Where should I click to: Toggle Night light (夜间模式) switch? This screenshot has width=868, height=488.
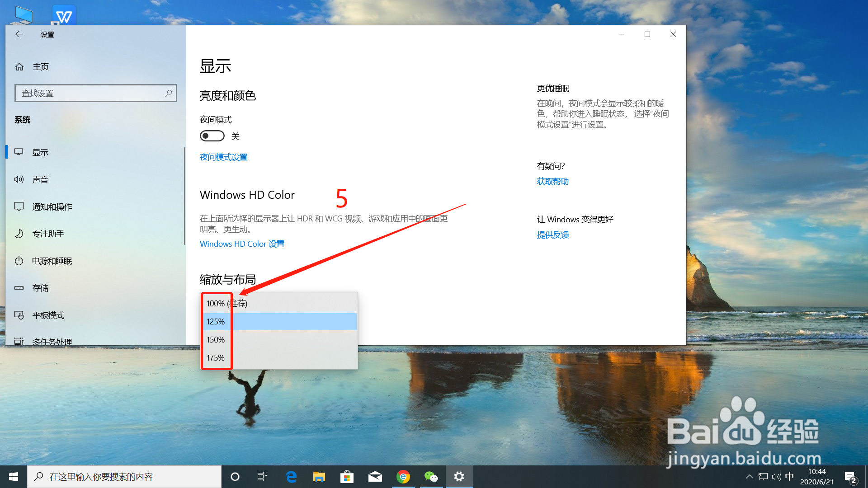(x=212, y=136)
